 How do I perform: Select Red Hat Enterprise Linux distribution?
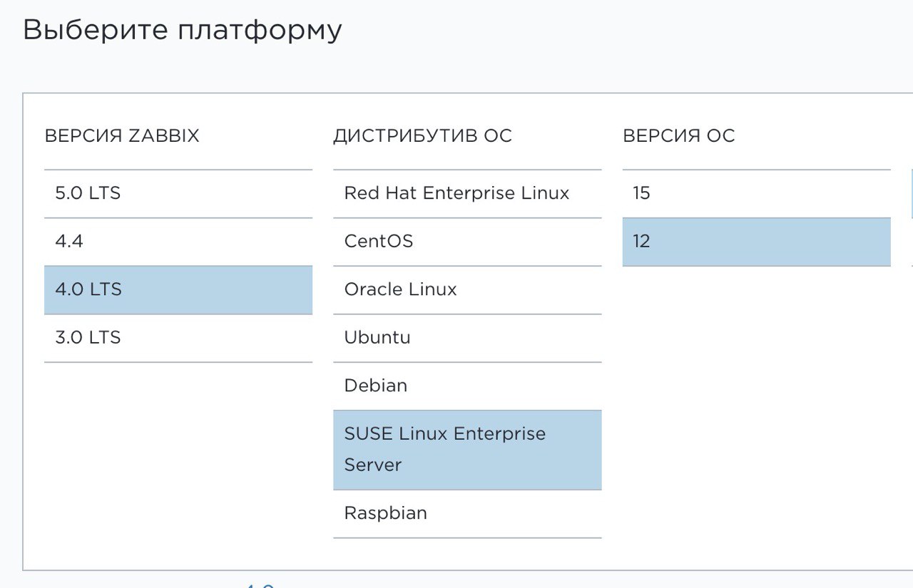[467, 193]
